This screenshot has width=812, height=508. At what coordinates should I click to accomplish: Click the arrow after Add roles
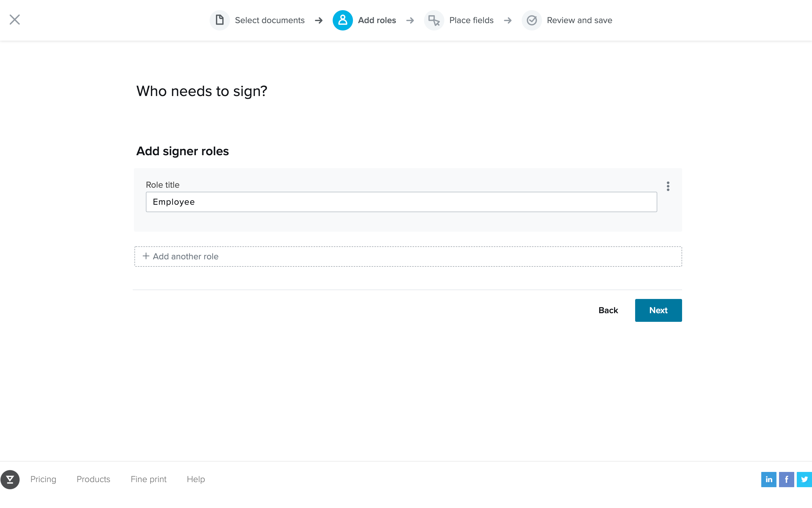(x=410, y=21)
